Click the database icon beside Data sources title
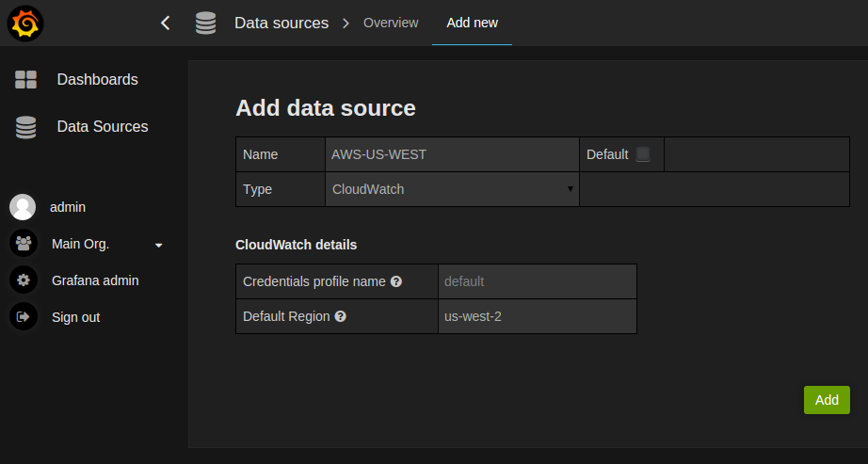Image resolution: width=868 pixels, height=464 pixels. [205, 23]
